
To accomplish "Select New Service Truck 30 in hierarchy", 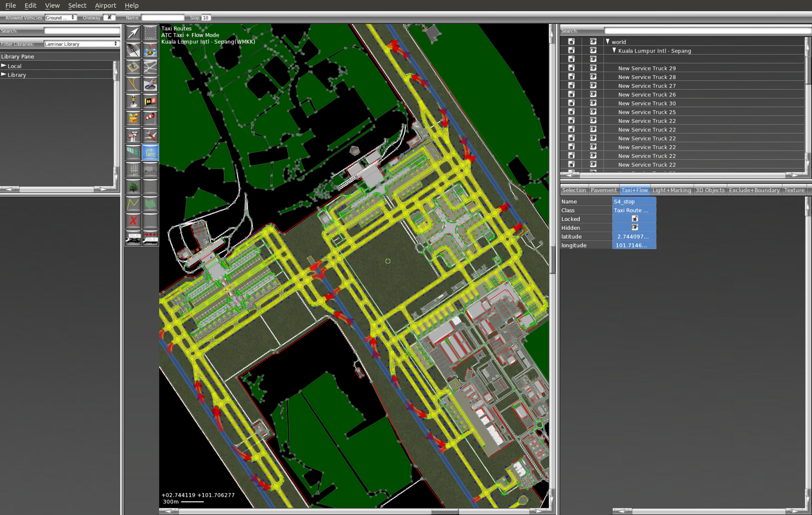I will pyautogui.click(x=647, y=103).
